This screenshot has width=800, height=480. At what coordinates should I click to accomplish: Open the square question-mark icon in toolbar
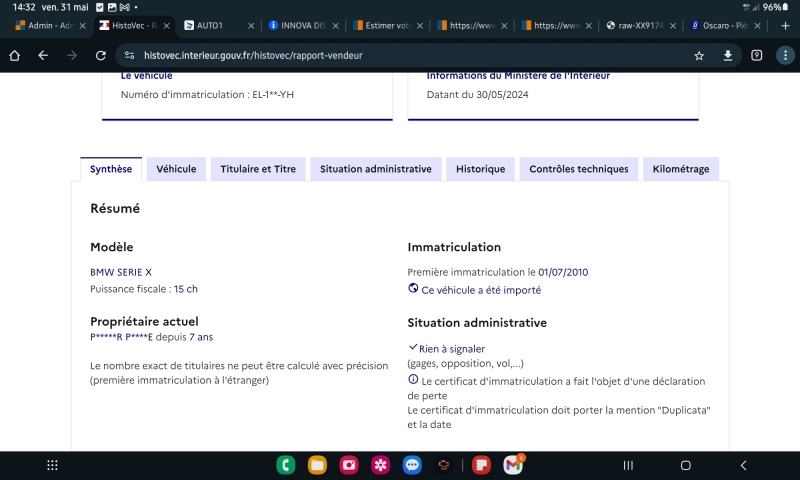coord(757,56)
